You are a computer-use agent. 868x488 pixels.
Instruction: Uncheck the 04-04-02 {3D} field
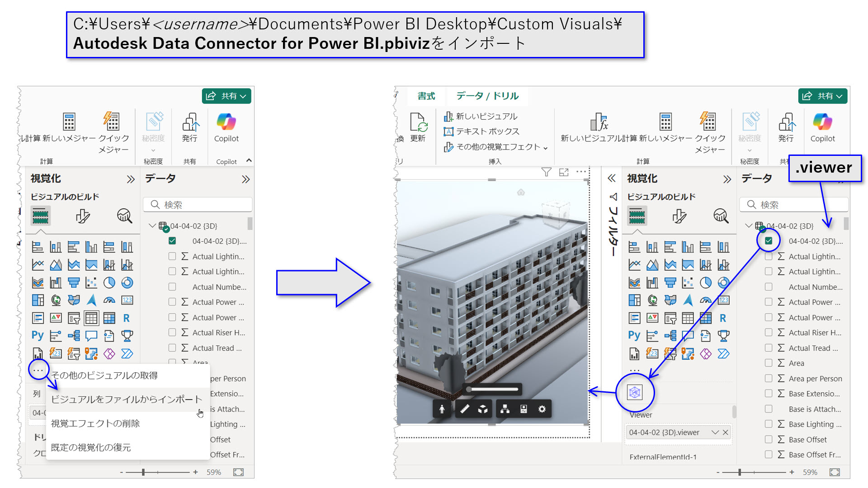pyautogui.click(x=768, y=241)
